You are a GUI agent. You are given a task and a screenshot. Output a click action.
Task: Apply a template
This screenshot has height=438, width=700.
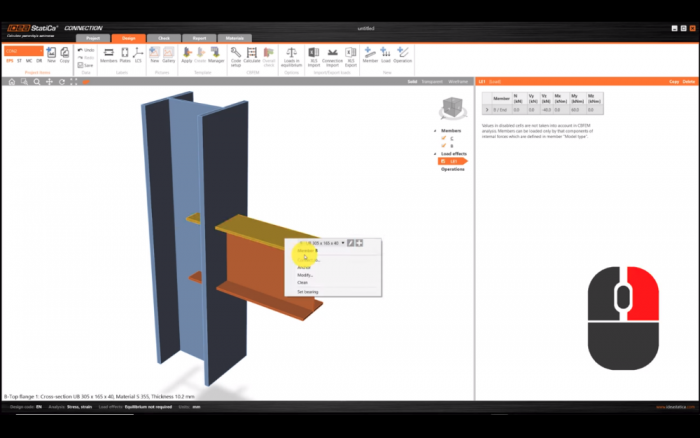tap(187, 55)
